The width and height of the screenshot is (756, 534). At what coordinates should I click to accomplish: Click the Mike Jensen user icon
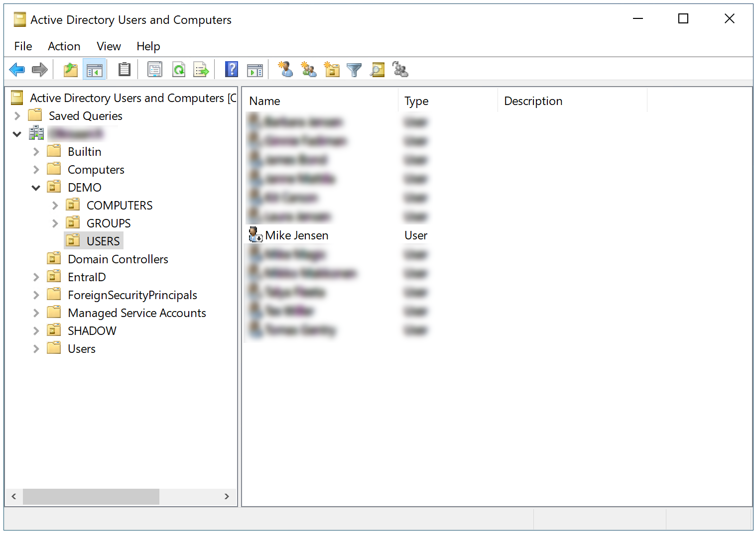coord(255,235)
